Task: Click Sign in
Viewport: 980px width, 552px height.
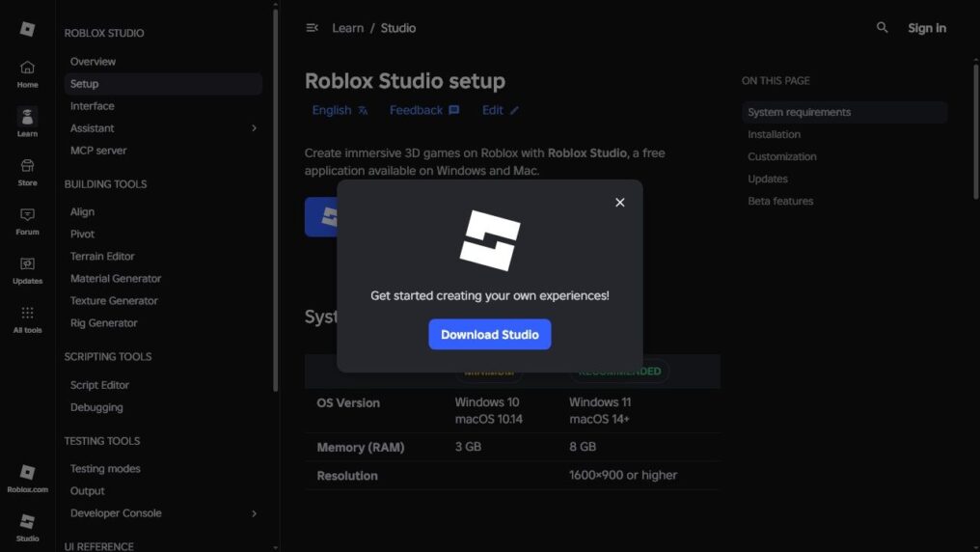Action: (x=927, y=28)
